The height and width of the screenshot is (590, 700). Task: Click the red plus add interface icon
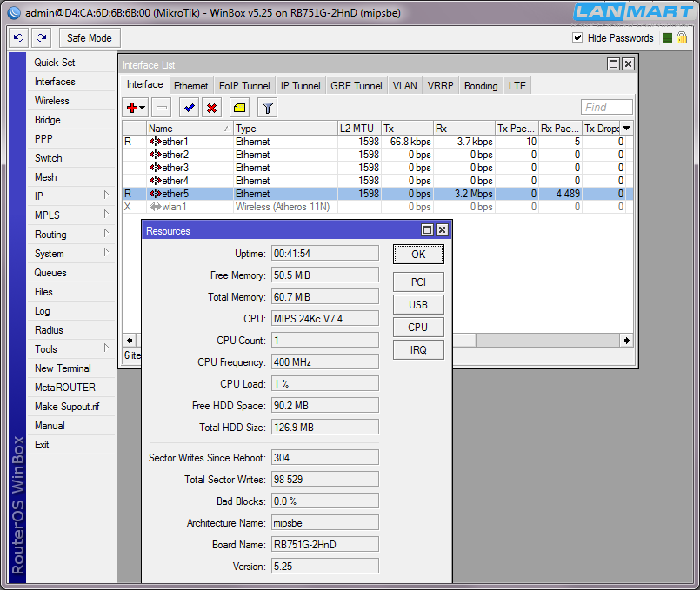(x=135, y=108)
